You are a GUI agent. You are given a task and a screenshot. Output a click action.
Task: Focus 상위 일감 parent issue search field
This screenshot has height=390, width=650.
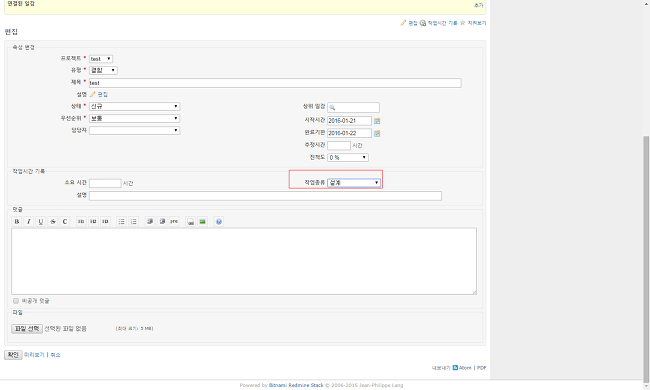[x=353, y=107]
